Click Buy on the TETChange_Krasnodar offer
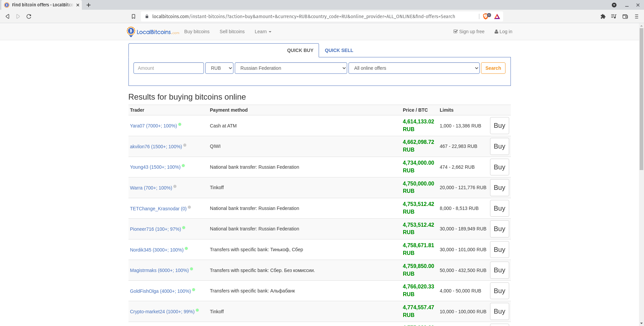The height and width of the screenshot is (326, 644). 499,208
